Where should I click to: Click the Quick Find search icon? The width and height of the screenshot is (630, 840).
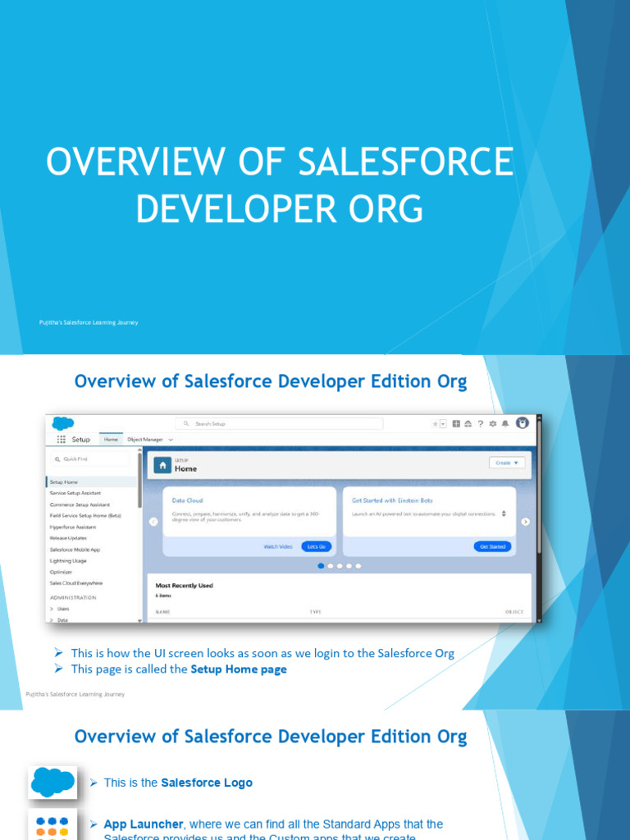(57, 459)
